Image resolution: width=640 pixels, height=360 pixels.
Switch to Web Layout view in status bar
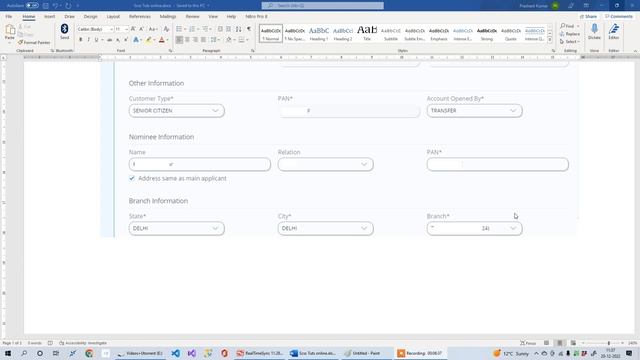573,343
